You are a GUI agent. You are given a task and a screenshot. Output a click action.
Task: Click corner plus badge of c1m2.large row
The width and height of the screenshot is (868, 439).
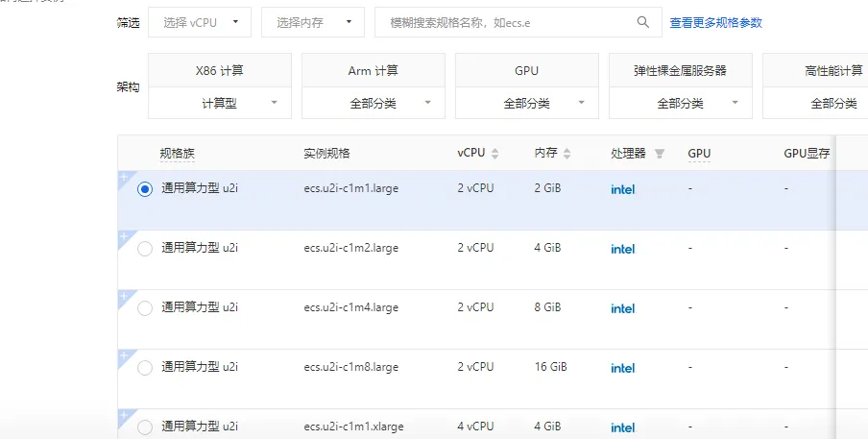(124, 237)
